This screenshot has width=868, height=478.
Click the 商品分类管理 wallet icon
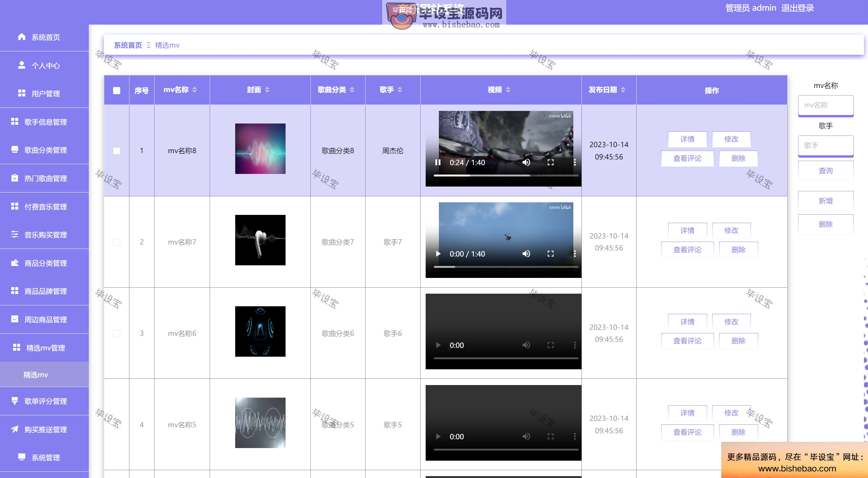14,262
